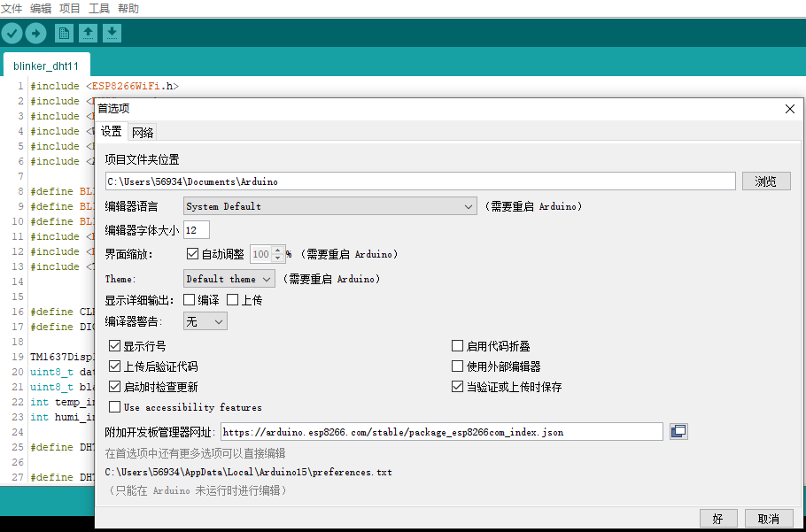Increase the interface scale percentage stepper
Viewport: 806px width, 532px height.
click(277, 251)
